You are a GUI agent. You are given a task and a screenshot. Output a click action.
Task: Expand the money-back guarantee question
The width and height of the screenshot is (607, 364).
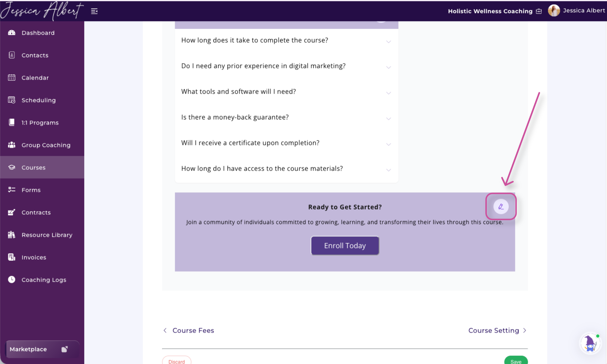click(x=286, y=117)
